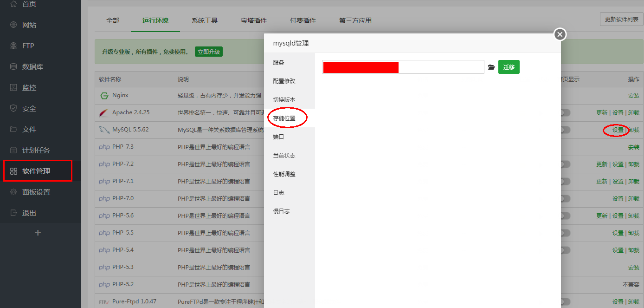Screen dimensions: 644x308
Task: Click 安装 link in PHP-7.3 row
Action: point(634,147)
